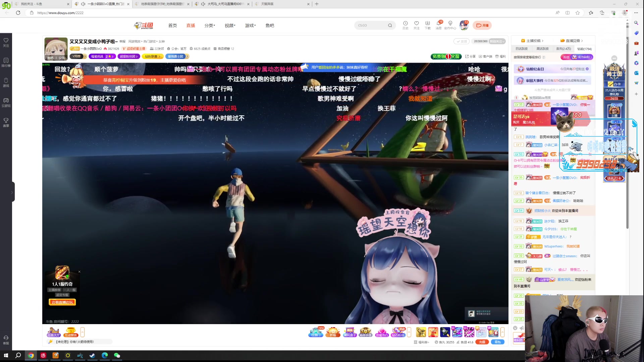
Task: Open WeChat from the taskbar
Action: click(117, 355)
